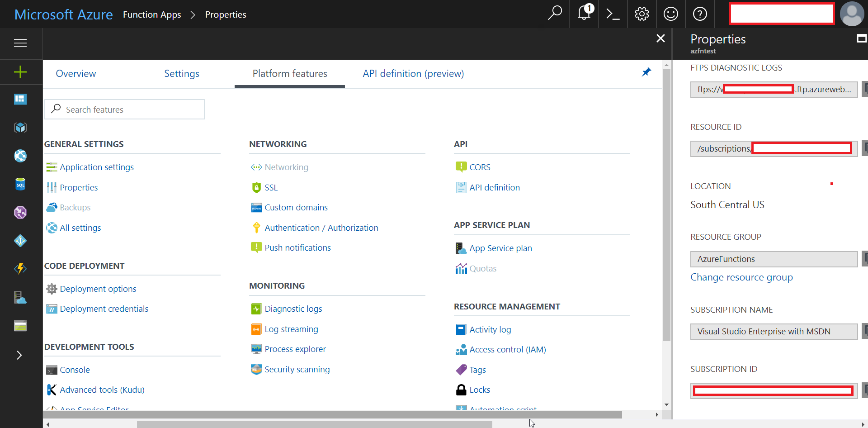Screen dimensions: 868x428
Task: Open App Services globe sidebar icon
Action: [x=20, y=156]
